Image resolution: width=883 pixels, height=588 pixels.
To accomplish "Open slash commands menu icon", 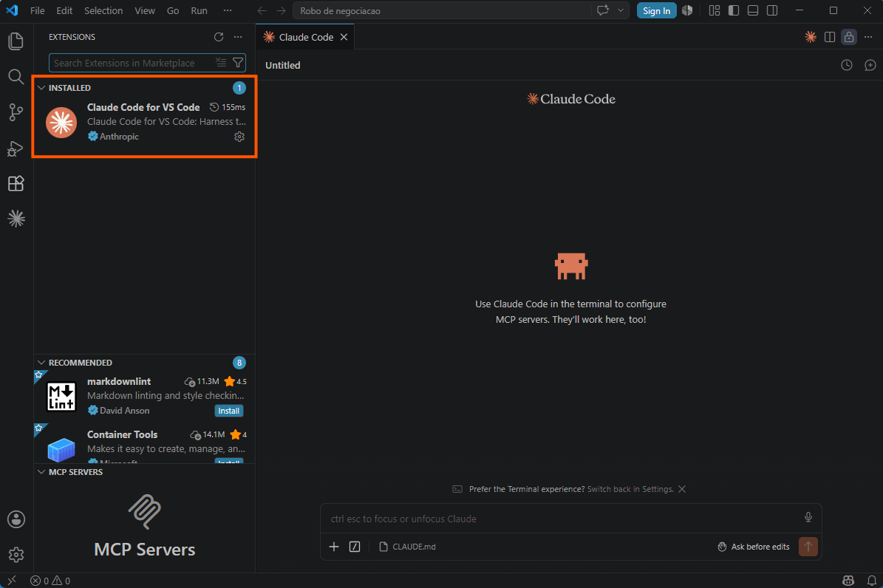I will 355,547.
